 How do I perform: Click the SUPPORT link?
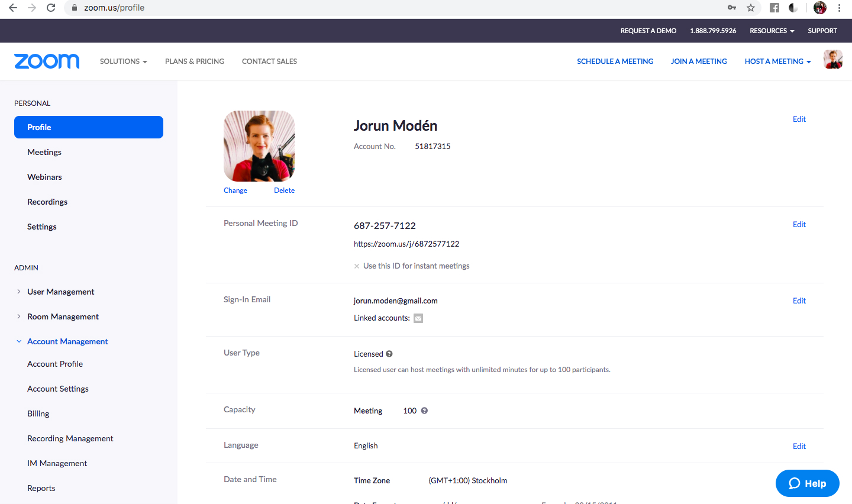822,31
